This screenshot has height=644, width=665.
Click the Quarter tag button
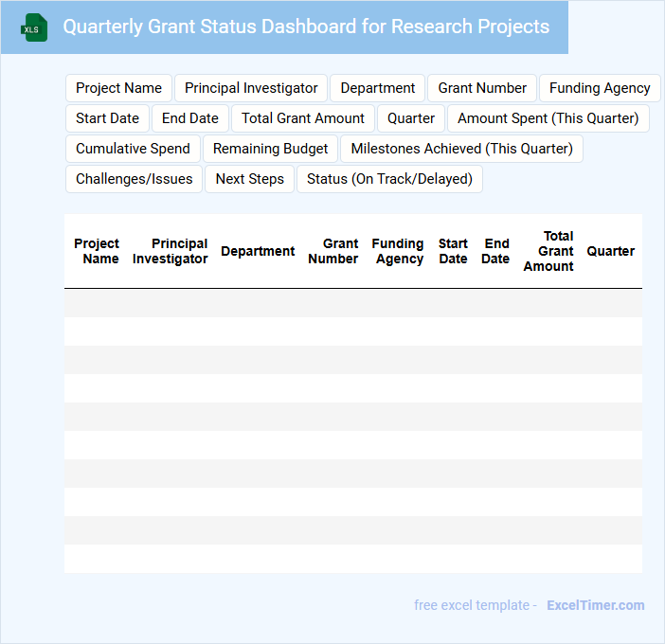[x=411, y=118]
